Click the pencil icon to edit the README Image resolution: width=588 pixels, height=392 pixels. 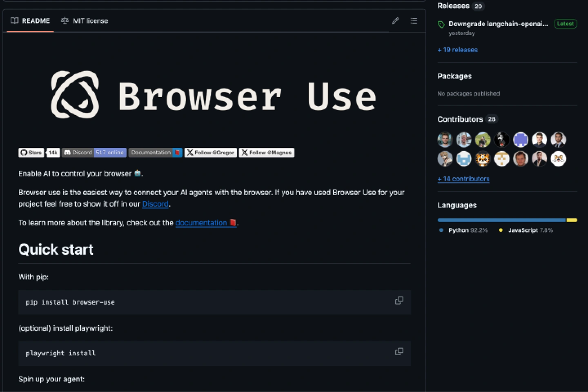(395, 21)
